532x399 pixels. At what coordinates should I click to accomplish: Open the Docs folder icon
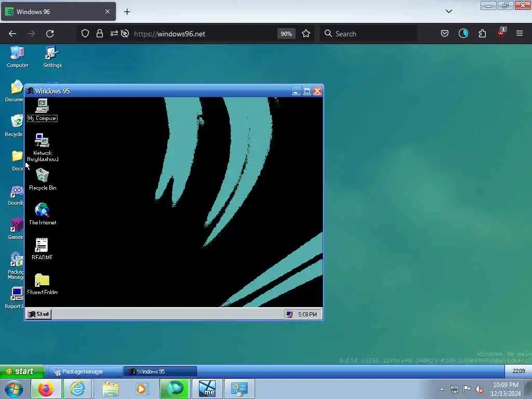(x=17, y=161)
